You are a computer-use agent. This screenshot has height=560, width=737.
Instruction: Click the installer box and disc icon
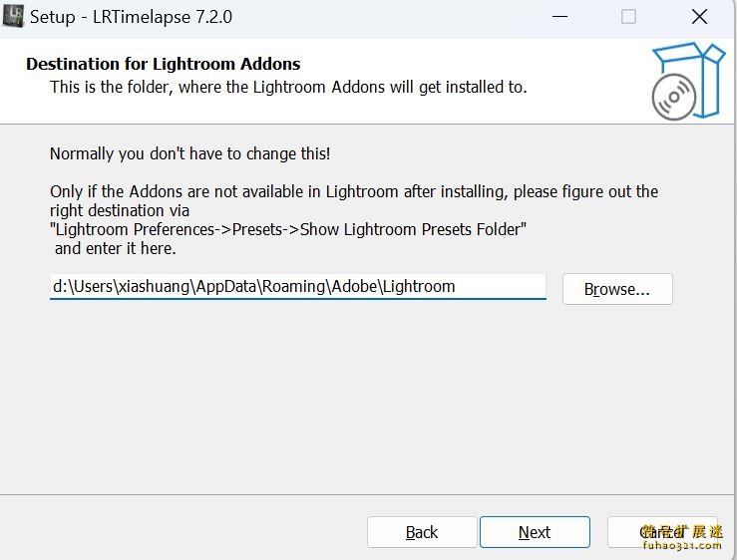click(x=688, y=81)
